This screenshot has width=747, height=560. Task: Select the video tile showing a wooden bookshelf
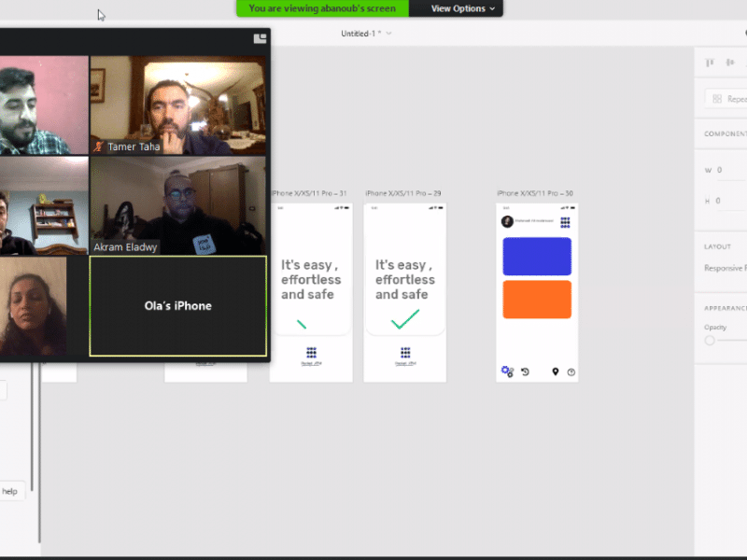pos(44,205)
